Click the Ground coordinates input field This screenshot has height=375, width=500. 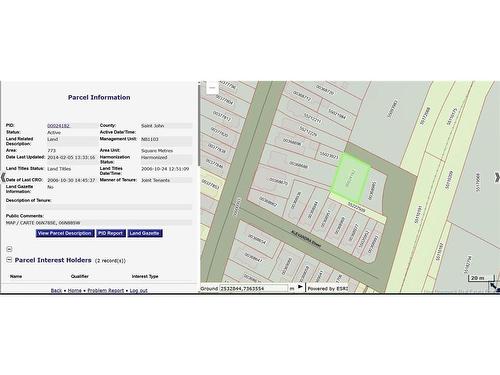(x=253, y=288)
